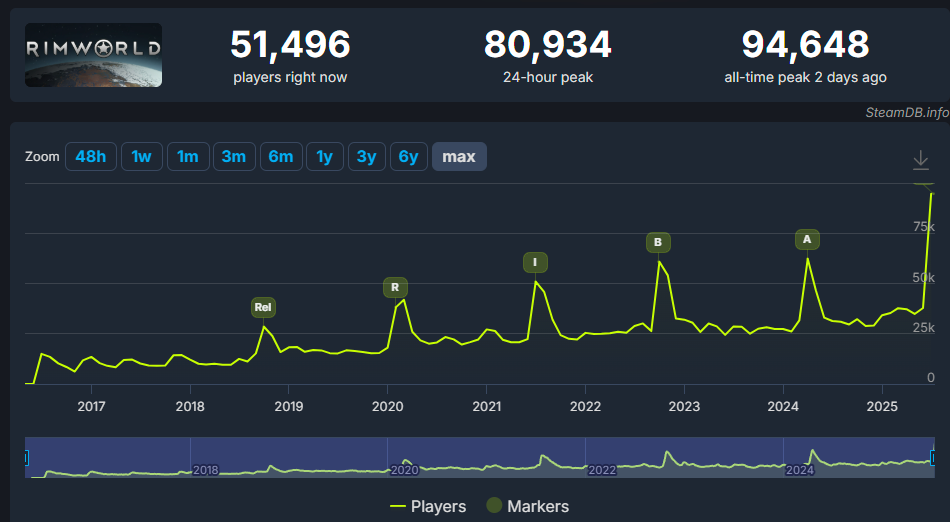The height and width of the screenshot is (522, 950).
Task: Toggle the Markers series in legend
Action: coord(528,506)
